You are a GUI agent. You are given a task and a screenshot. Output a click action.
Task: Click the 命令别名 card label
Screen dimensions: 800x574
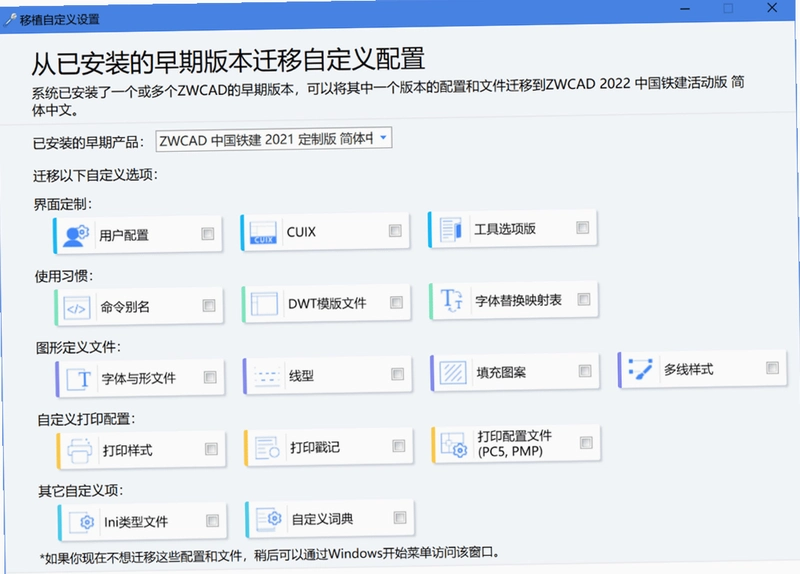(125, 307)
